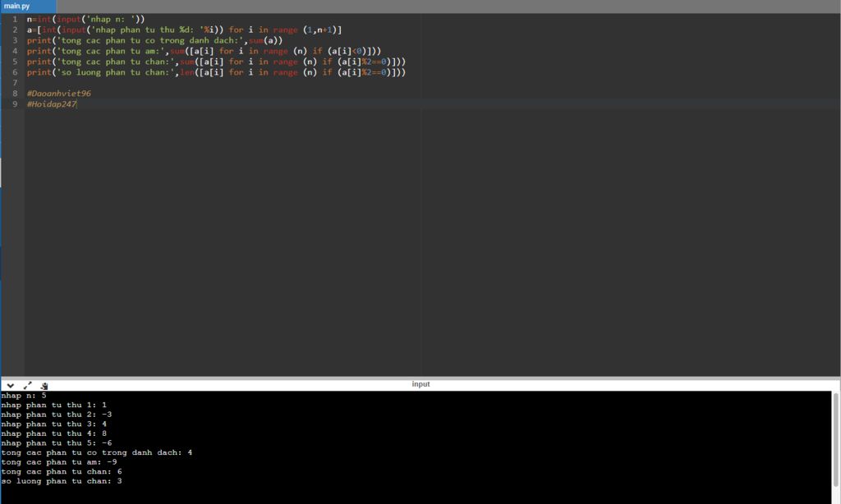Click line 3 'tong cac phan tu co trong danh dach'

[x=154, y=41]
